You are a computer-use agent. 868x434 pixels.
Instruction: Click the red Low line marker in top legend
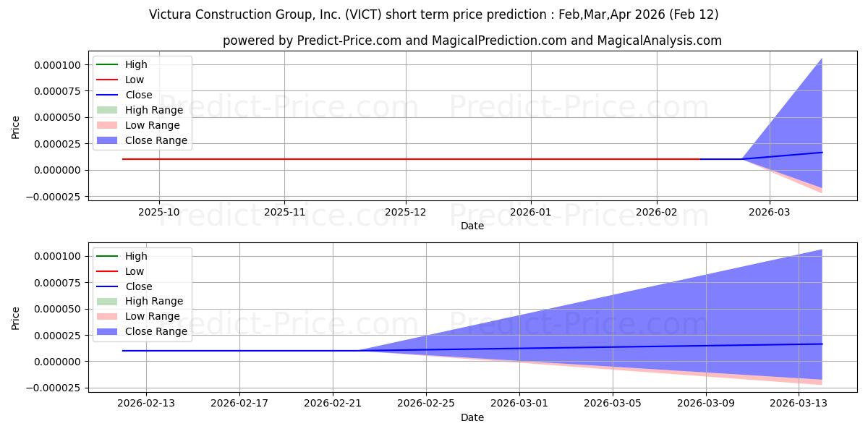click(x=107, y=80)
